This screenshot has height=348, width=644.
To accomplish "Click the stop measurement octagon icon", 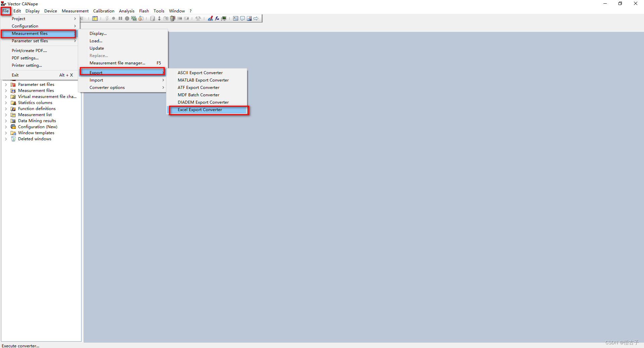I will click(127, 18).
